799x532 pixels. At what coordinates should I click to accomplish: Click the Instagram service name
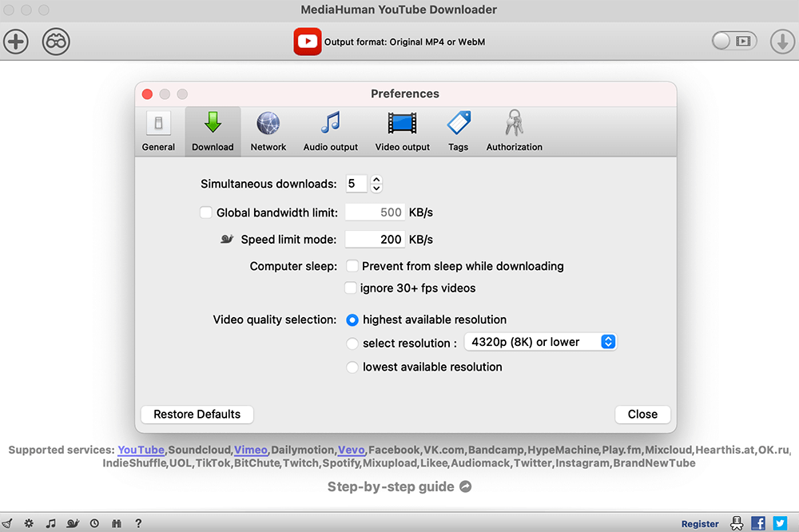point(582,463)
